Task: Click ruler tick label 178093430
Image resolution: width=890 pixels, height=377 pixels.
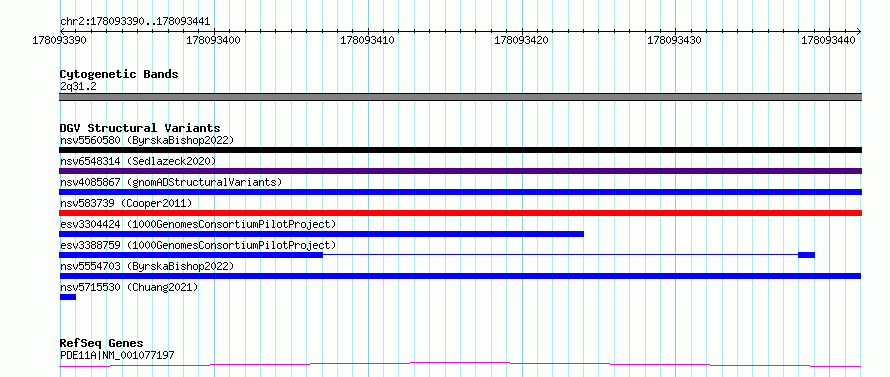Action: pos(674,40)
